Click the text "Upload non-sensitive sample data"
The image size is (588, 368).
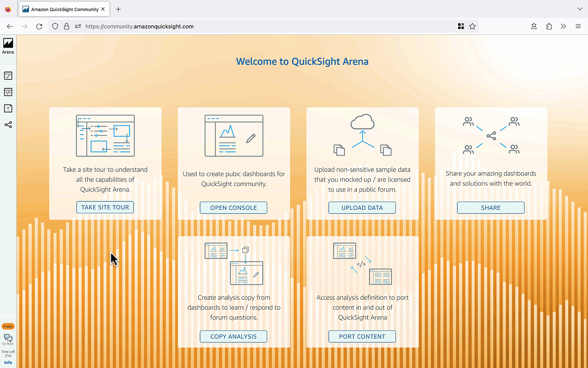tap(362, 170)
